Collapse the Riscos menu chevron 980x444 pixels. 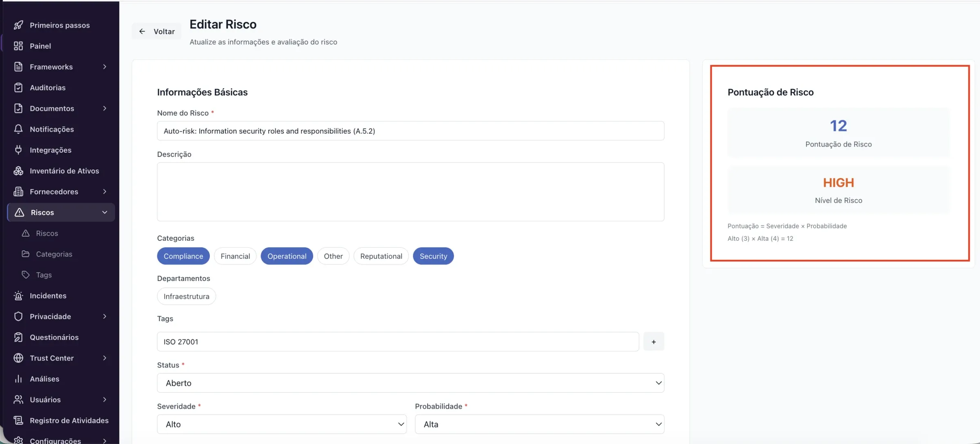105,213
